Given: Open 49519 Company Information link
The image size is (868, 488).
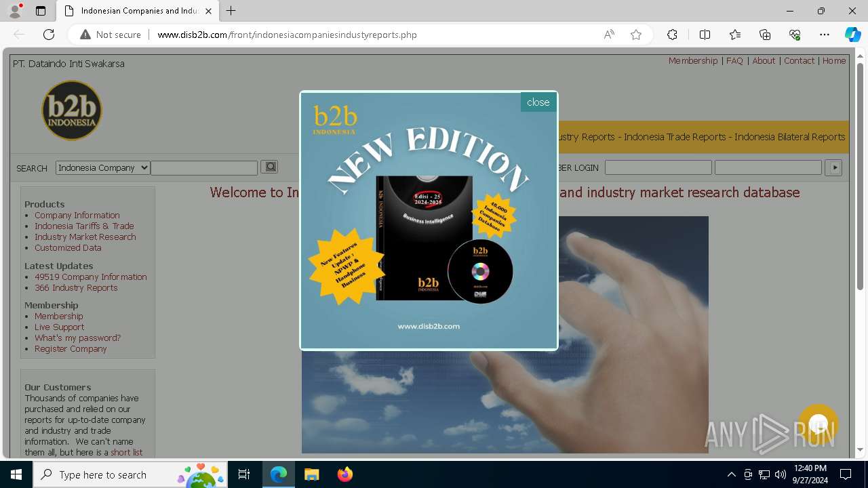Looking at the screenshot, I should point(91,277).
